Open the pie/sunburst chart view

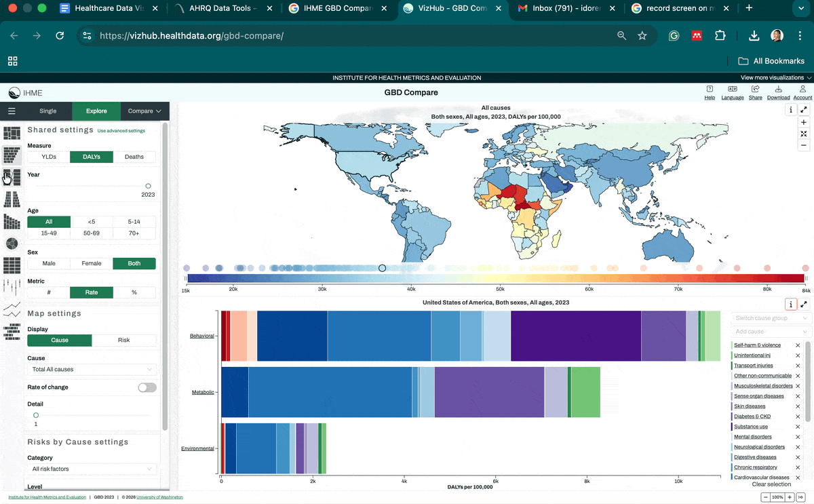click(11, 243)
